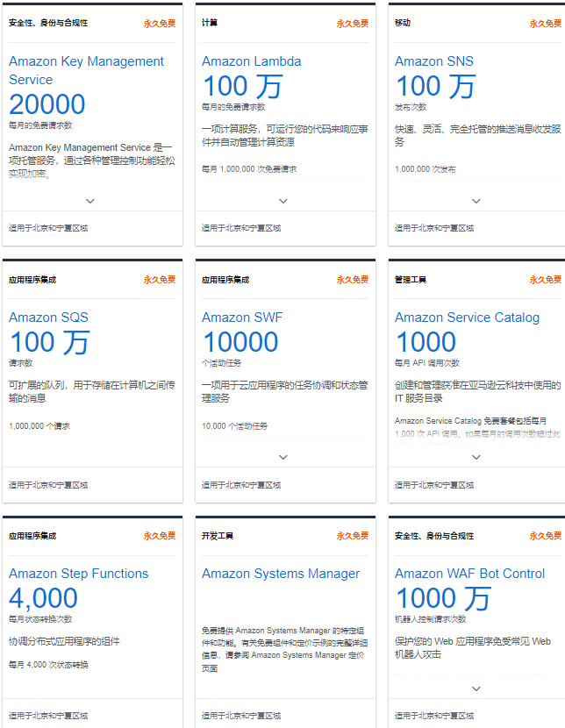This screenshot has width=565, height=728.
Task: Open the Amazon WAF Bot Control title link
Action: [469, 574]
